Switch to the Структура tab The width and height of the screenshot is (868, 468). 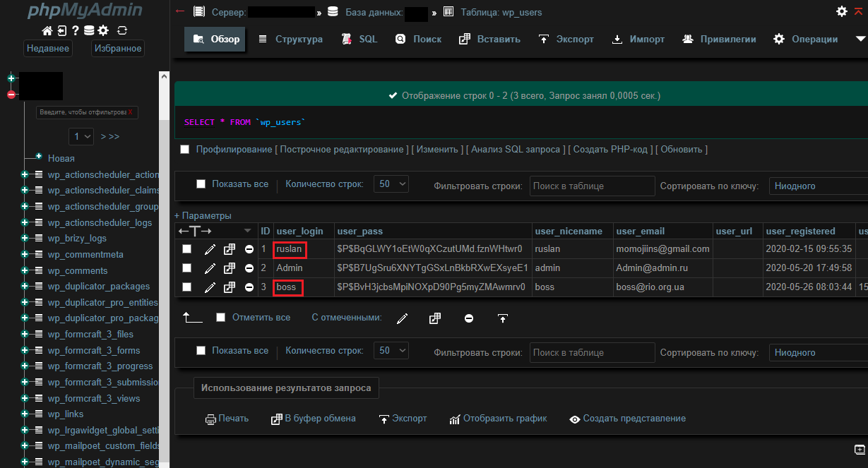(x=290, y=40)
